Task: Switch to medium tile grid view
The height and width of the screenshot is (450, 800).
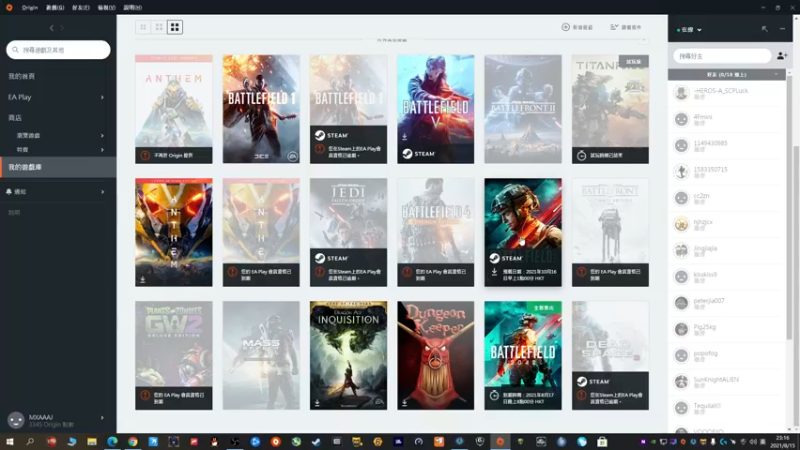Action: pyautogui.click(x=159, y=27)
